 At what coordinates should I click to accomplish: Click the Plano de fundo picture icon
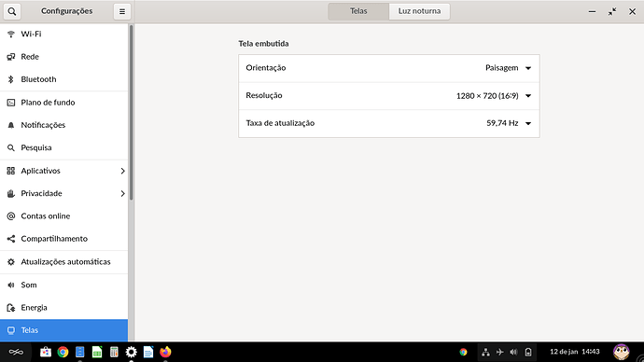(11, 103)
